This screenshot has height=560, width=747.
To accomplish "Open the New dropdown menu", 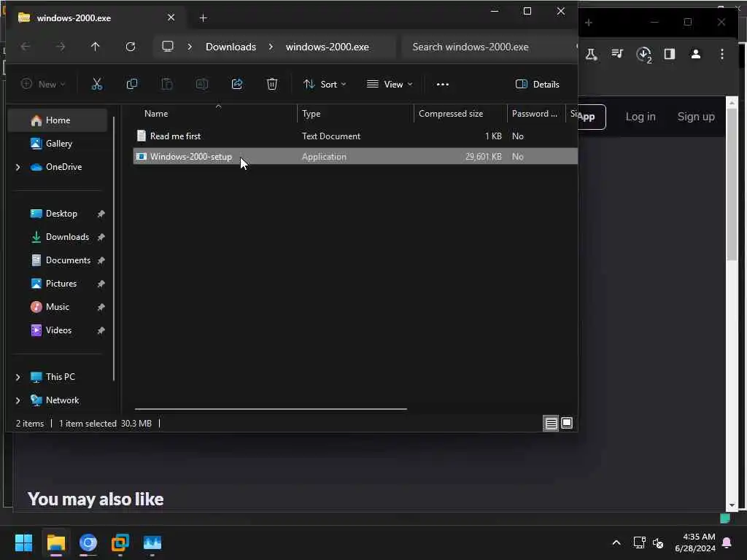I will (x=43, y=85).
